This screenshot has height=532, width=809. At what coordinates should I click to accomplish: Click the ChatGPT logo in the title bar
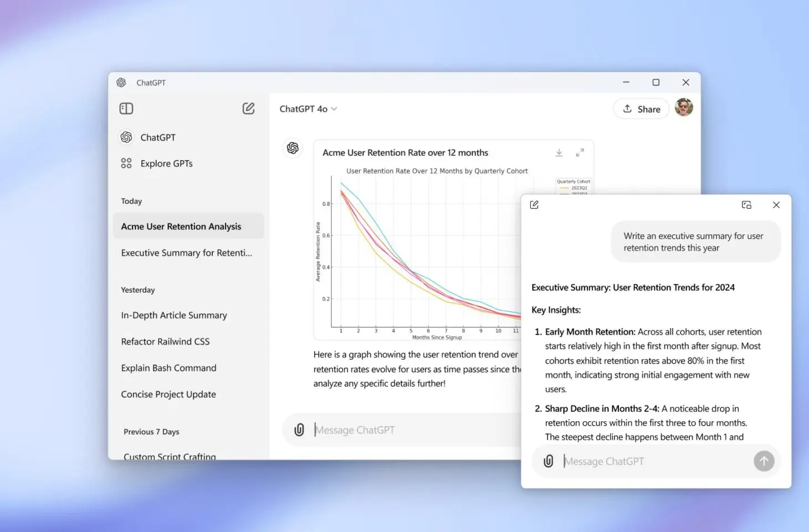[121, 83]
